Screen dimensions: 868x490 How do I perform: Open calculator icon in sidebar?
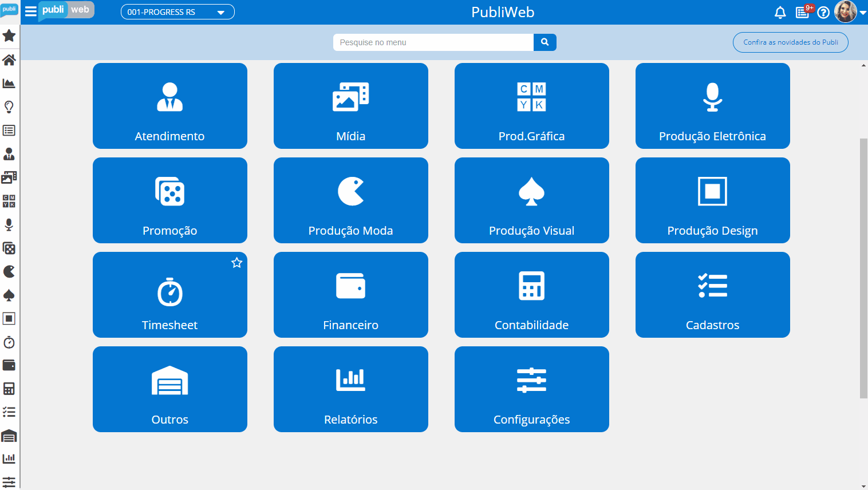pos(9,389)
